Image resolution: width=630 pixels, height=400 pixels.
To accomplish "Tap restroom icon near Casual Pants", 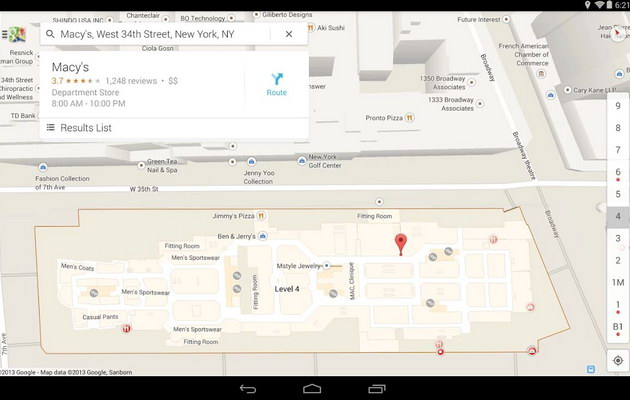I will pos(127,329).
